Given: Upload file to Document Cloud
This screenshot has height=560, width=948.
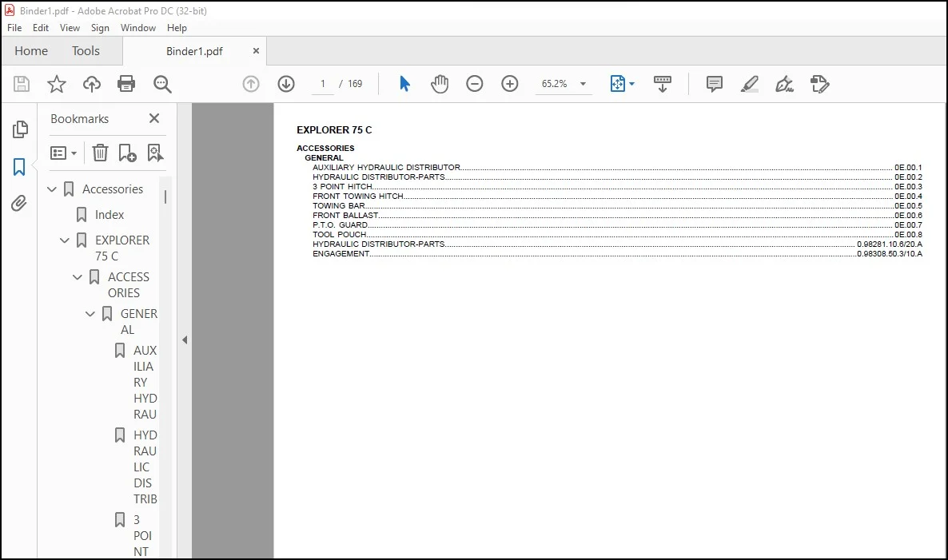Looking at the screenshot, I should (x=92, y=84).
